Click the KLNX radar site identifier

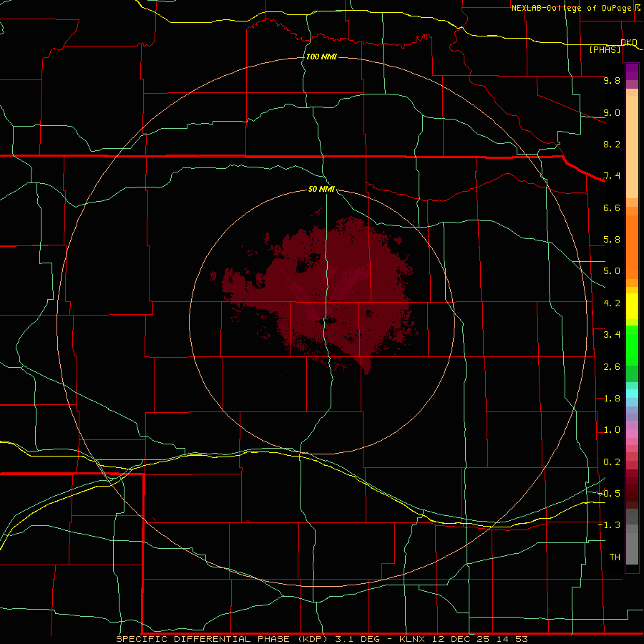coord(414,639)
